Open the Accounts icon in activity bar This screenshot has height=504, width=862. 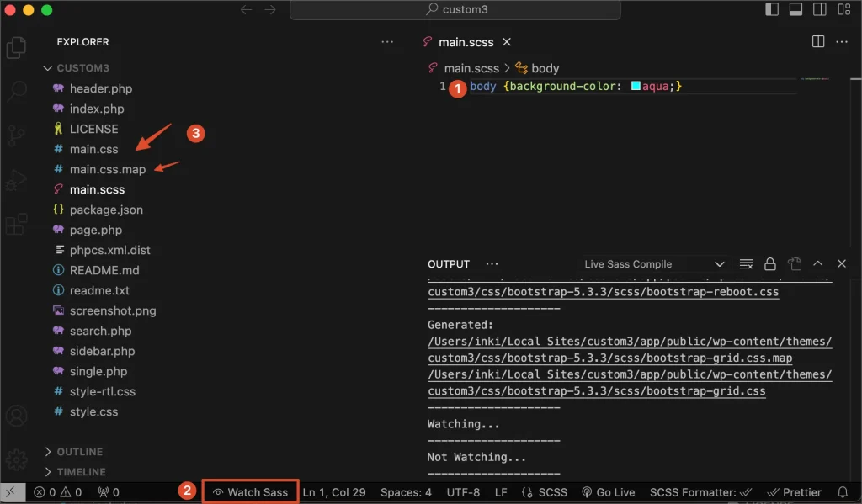coord(16,416)
